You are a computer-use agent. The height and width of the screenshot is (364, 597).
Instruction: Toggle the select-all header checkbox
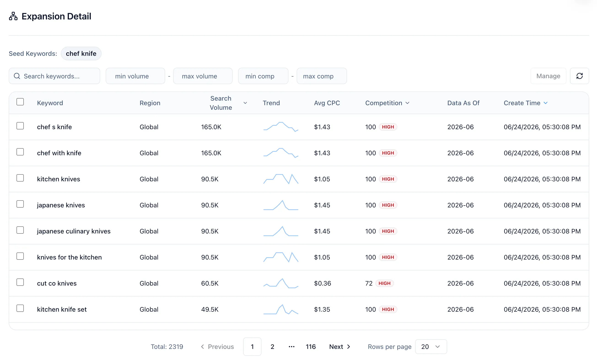pyautogui.click(x=20, y=102)
